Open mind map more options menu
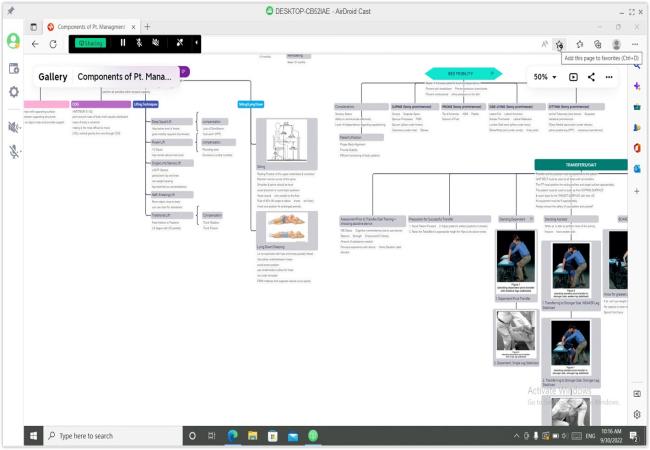The width and height of the screenshot is (650, 450). [609, 77]
